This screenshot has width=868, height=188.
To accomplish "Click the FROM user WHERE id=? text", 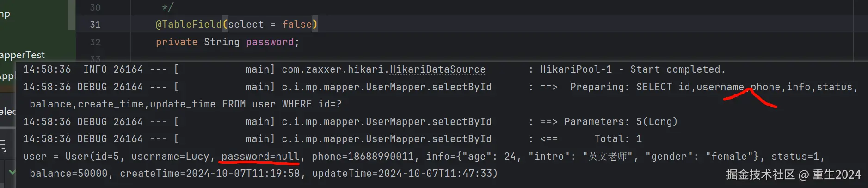I will tap(282, 104).
